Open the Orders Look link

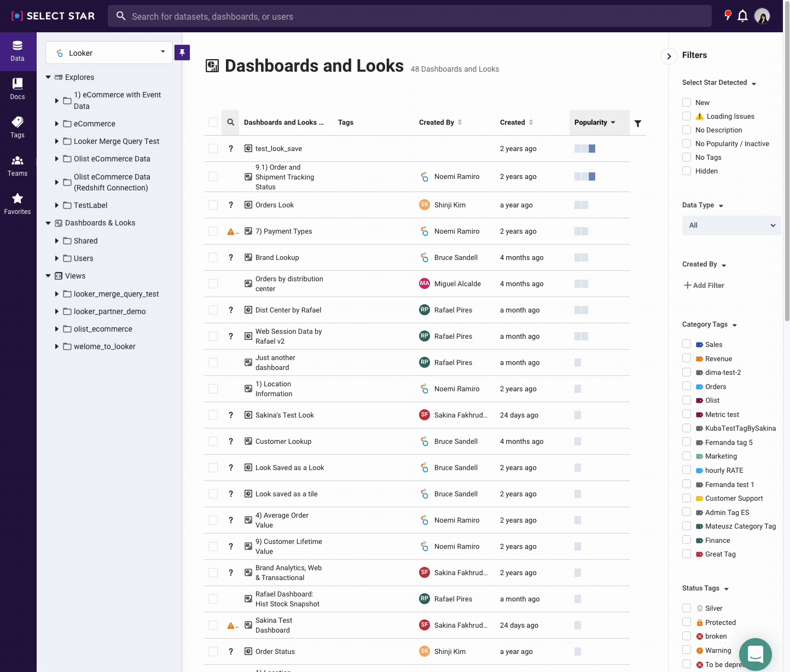pyautogui.click(x=274, y=205)
